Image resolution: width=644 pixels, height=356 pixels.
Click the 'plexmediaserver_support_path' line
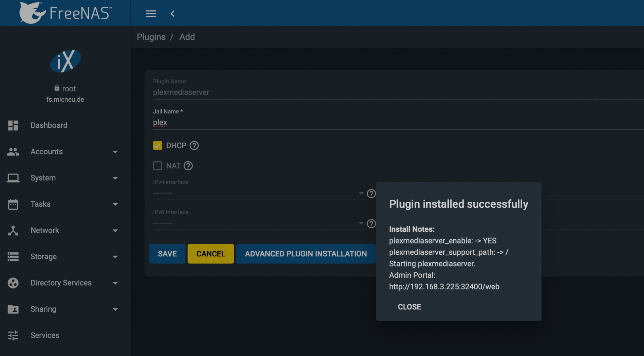[x=449, y=252]
